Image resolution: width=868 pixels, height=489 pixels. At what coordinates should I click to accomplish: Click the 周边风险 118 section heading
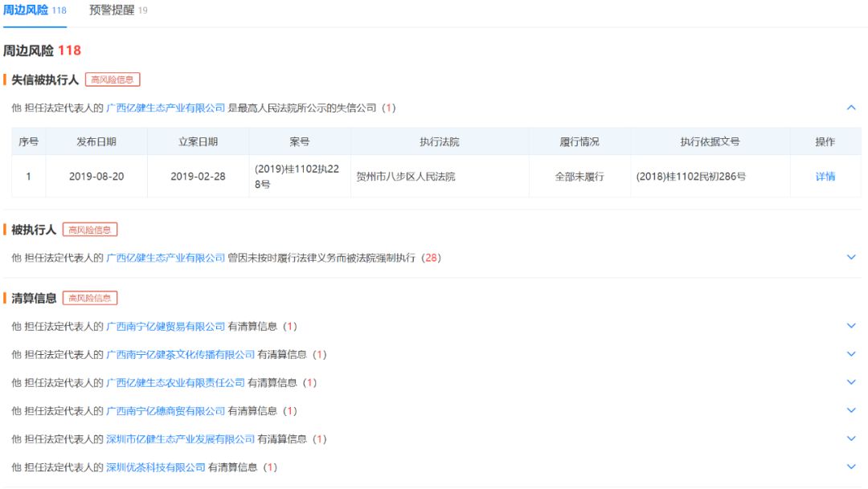42,51
